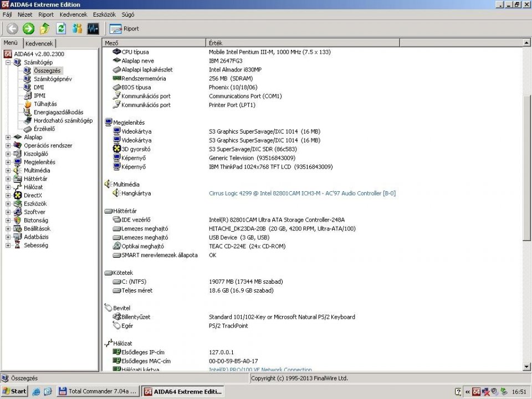Select the IBM 2647FG3 value
532x399 pixels.
[226, 61]
